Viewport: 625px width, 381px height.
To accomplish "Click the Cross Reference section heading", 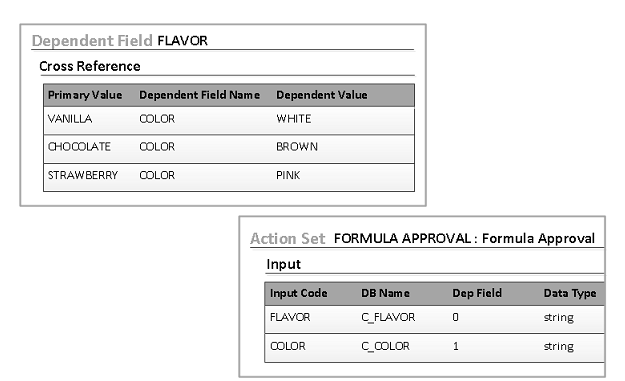I will [x=90, y=66].
